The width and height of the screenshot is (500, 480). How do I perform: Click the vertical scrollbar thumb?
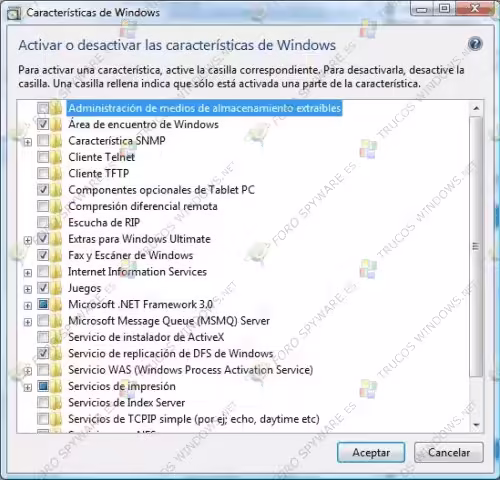(x=476, y=247)
